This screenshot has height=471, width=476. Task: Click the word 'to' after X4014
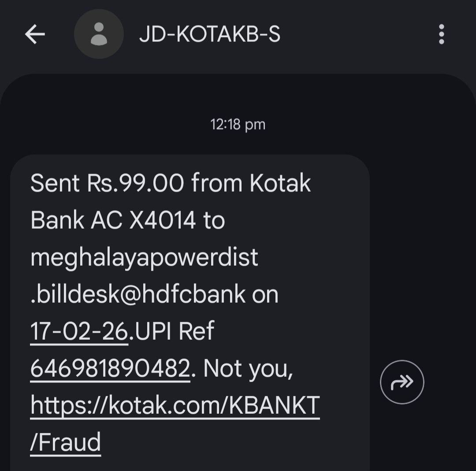pyautogui.click(x=214, y=220)
